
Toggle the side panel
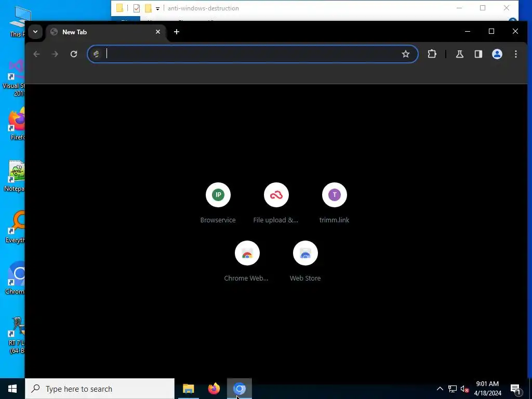478,54
